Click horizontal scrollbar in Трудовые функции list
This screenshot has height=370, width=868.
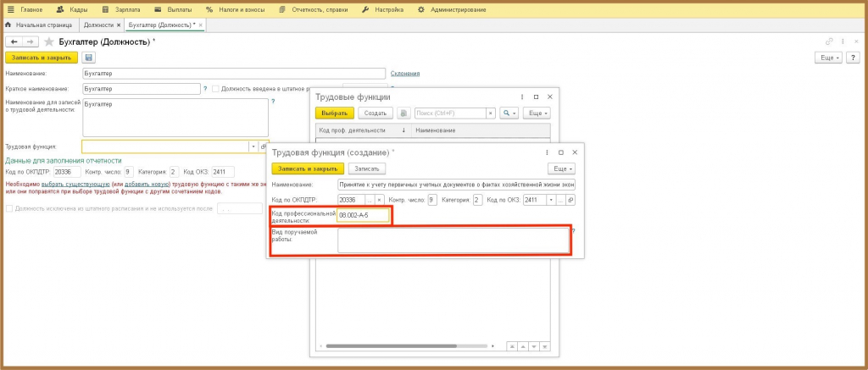click(x=391, y=345)
